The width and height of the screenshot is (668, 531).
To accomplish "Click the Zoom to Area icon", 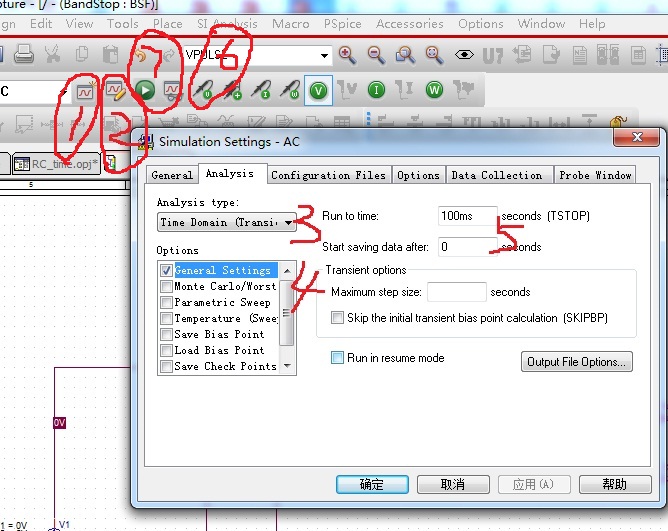I will pos(405,55).
